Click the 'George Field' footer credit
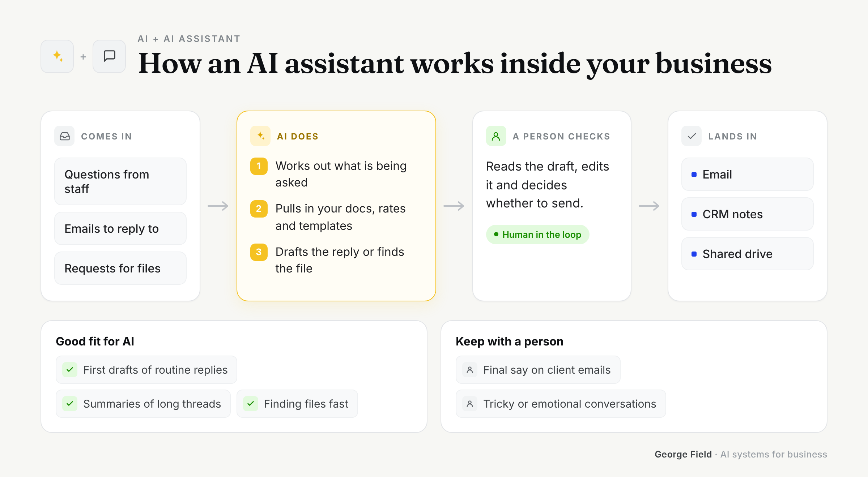Screen dimensions: 868x477 [683, 454]
